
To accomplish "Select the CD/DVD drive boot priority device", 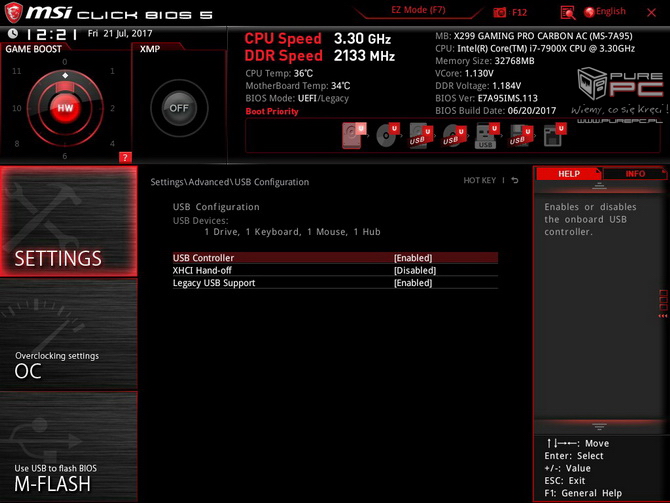I will point(387,135).
